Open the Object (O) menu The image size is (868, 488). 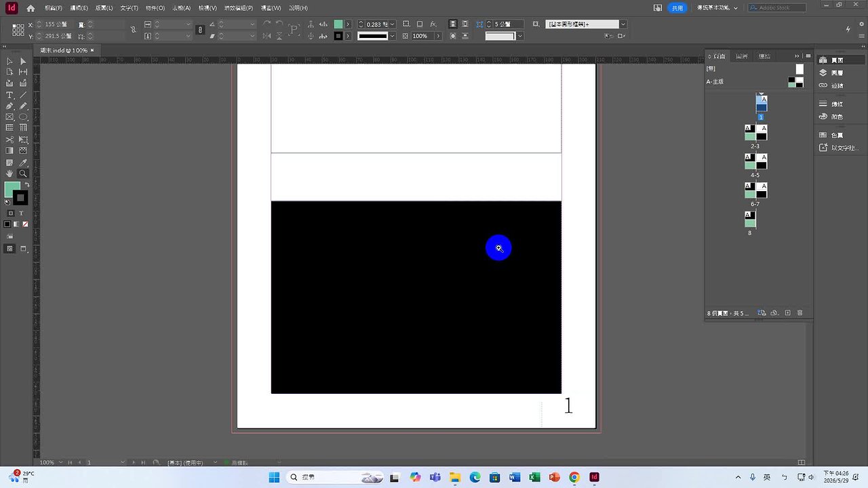[155, 8]
